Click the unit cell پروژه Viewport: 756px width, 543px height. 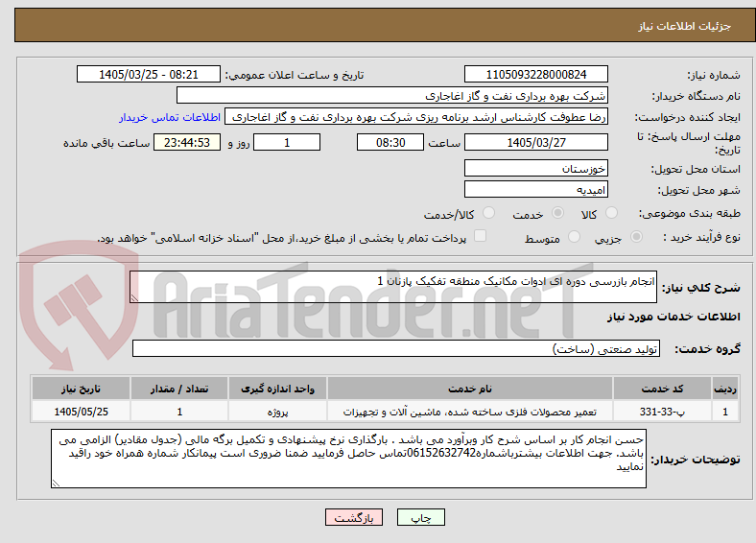(x=277, y=412)
